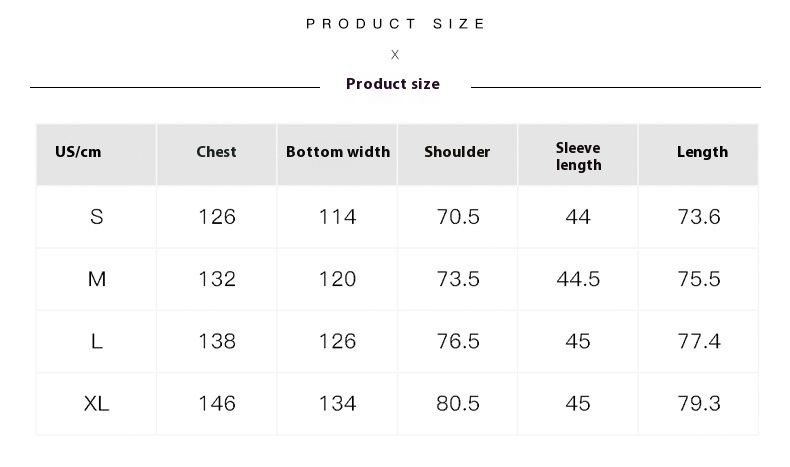Select the length value 79.3
Image resolution: width=790 pixels, height=467 pixels.
click(x=699, y=404)
